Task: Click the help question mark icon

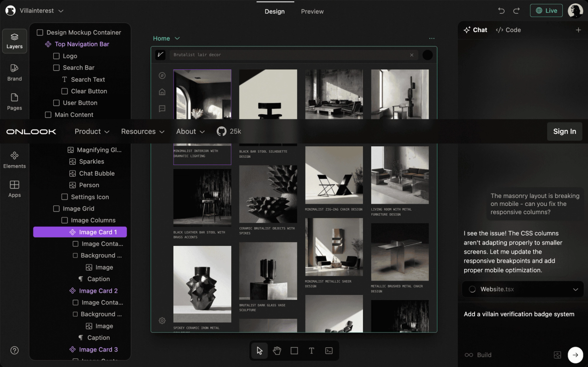Action: pyautogui.click(x=15, y=350)
